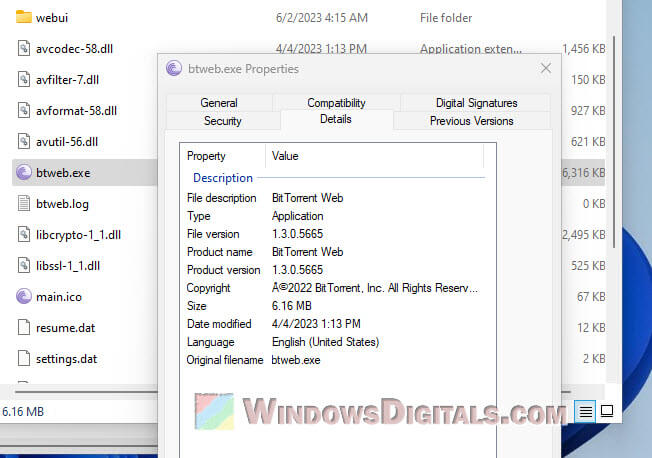Image resolution: width=652 pixels, height=458 pixels.
Task: Open the Security tab
Action: tap(223, 121)
